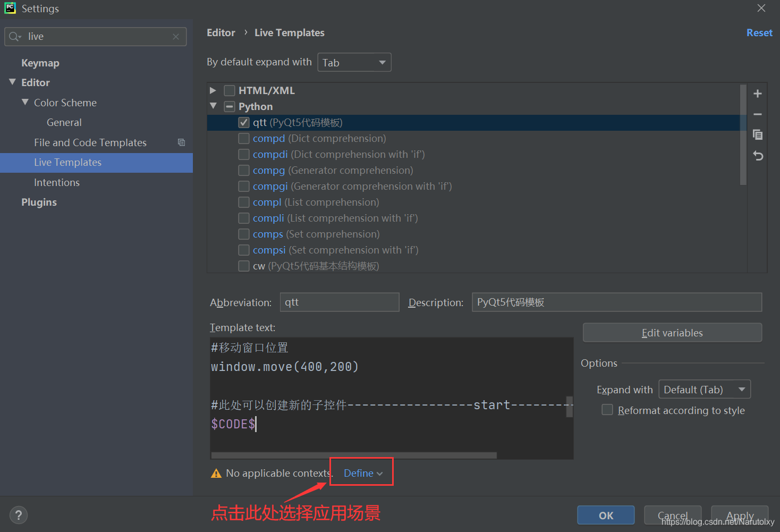
Task: Click the PyCharm logo in title bar
Action: coord(10,8)
